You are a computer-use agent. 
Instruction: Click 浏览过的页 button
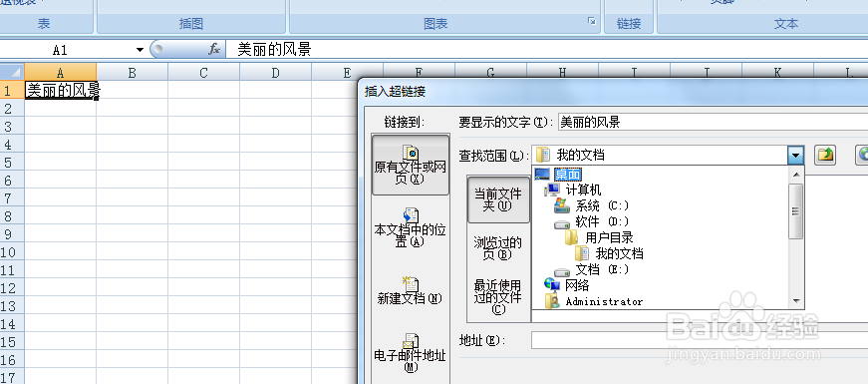pos(498,248)
